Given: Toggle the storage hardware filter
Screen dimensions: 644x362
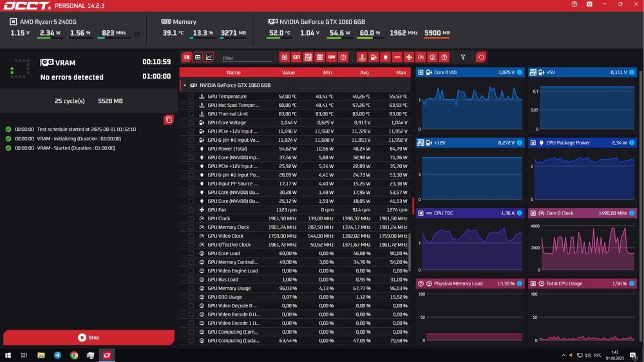Looking at the screenshot, I should pyautogui.click(x=320, y=57).
